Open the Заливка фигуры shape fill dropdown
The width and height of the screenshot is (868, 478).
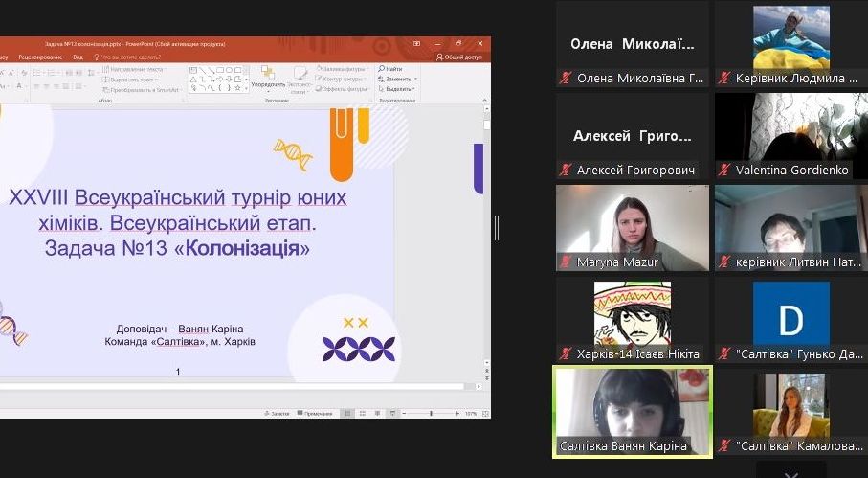[342, 69]
